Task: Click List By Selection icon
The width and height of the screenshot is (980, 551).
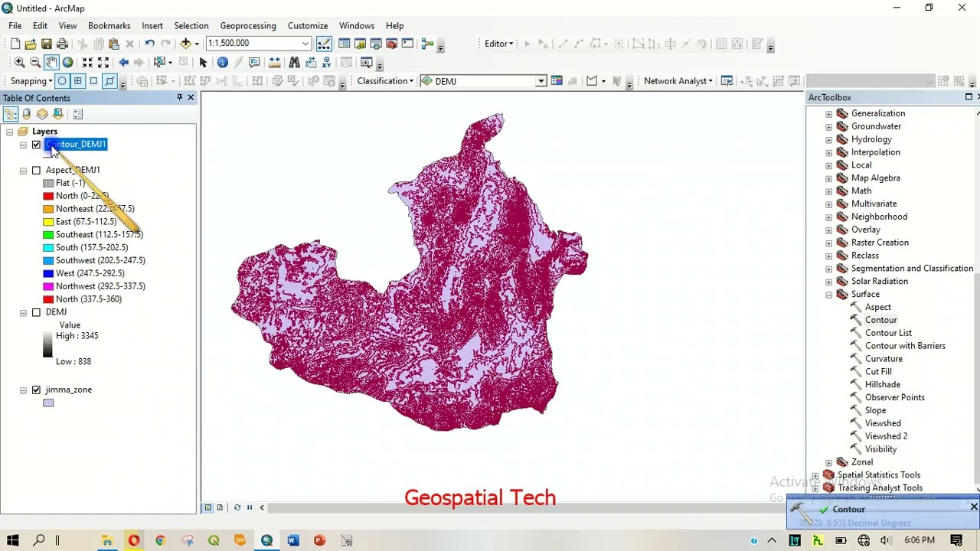Action: [x=57, y=114]
